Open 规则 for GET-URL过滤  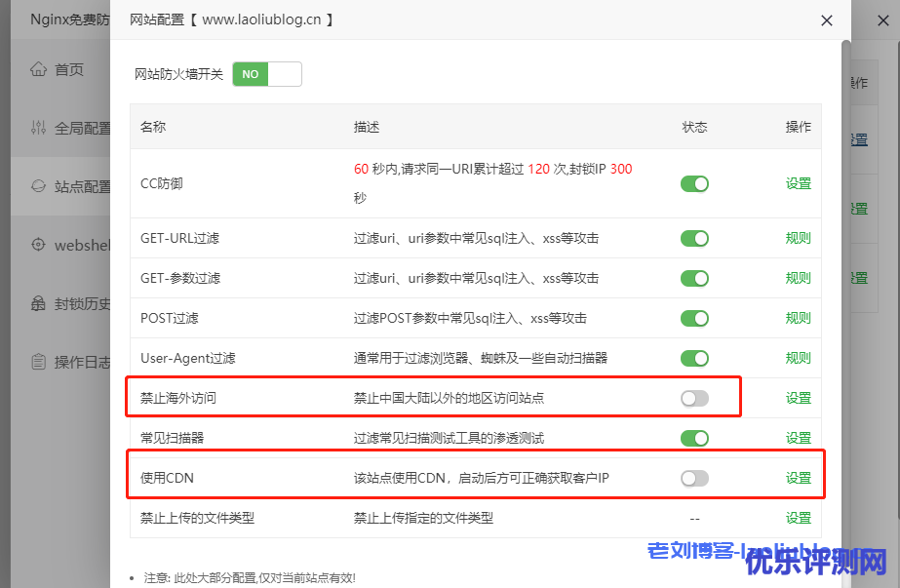pos(798,238)
